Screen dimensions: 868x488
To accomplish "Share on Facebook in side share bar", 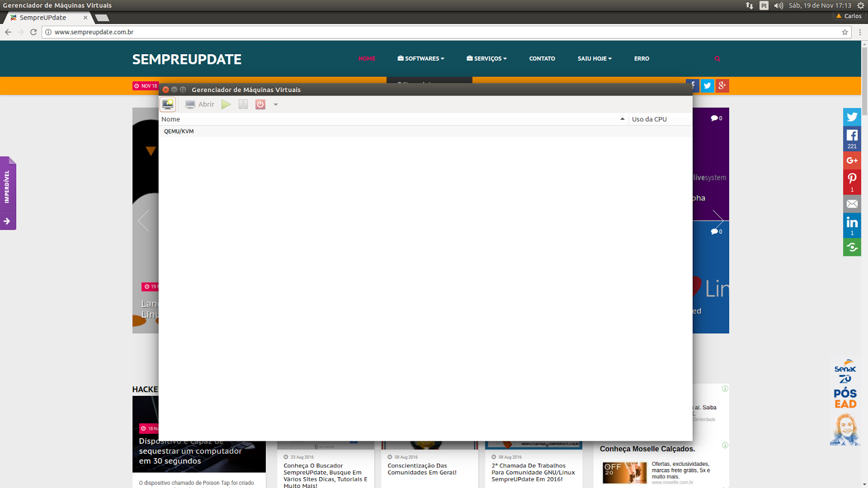I will pos(852,138).
